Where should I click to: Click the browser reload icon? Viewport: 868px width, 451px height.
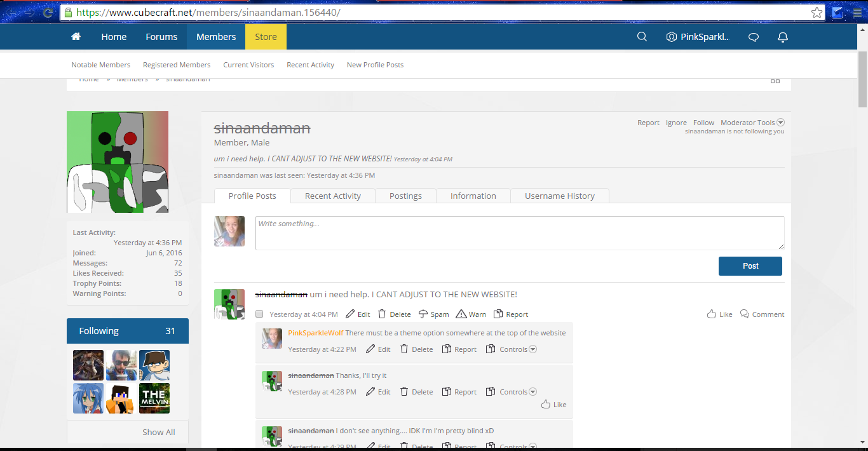48,12
